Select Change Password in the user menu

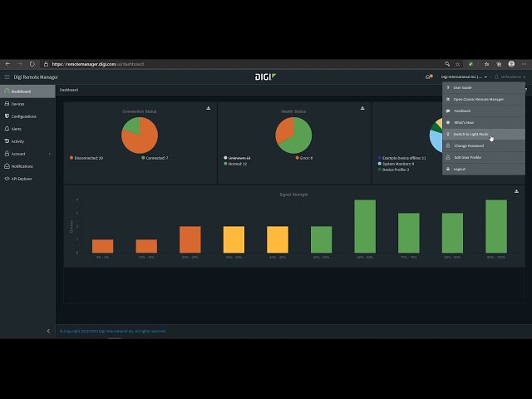(x=484, y=146)
